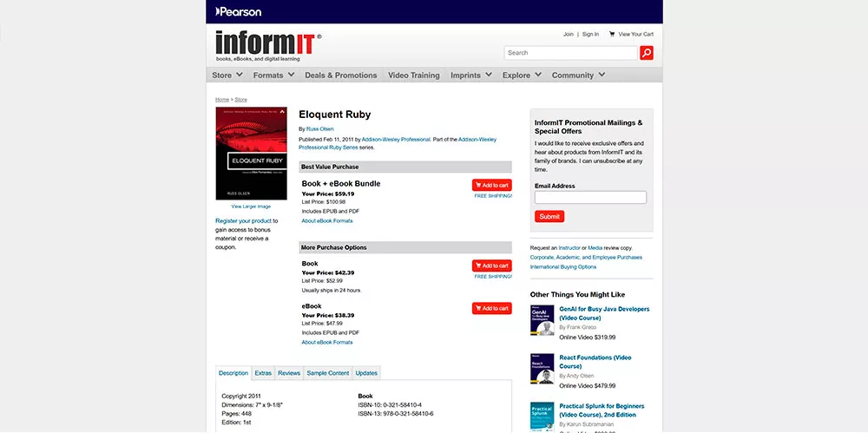This screenshot has height=433, width=868.
Task: Submit the email address form
Action: coord(549,217)
